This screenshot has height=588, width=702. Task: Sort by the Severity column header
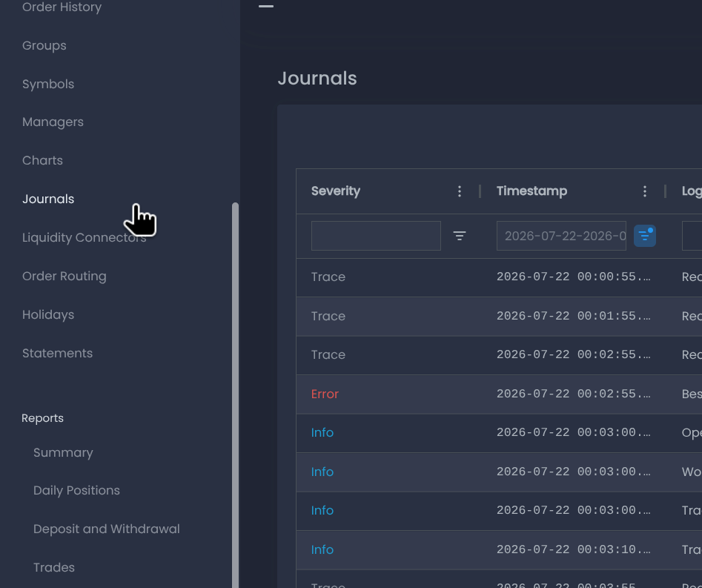click(336, 191)
